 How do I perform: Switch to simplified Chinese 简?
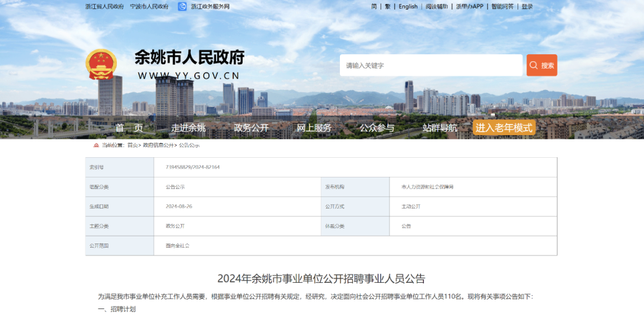click(x=374, y=7)
